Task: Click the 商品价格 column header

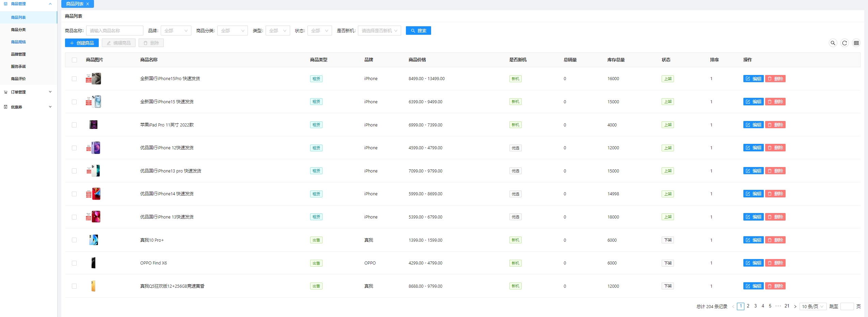Action: (417, 60)
